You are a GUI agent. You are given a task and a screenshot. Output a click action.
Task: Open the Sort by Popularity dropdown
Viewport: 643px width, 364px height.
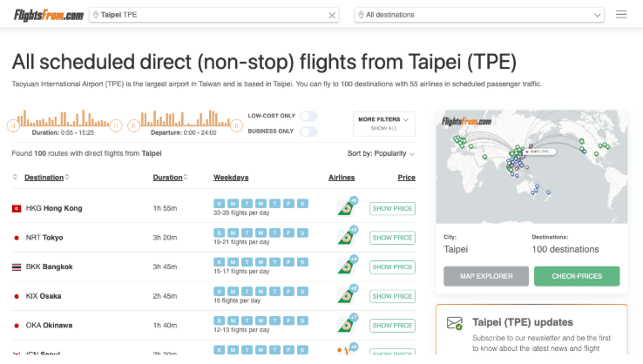point(381,153)
